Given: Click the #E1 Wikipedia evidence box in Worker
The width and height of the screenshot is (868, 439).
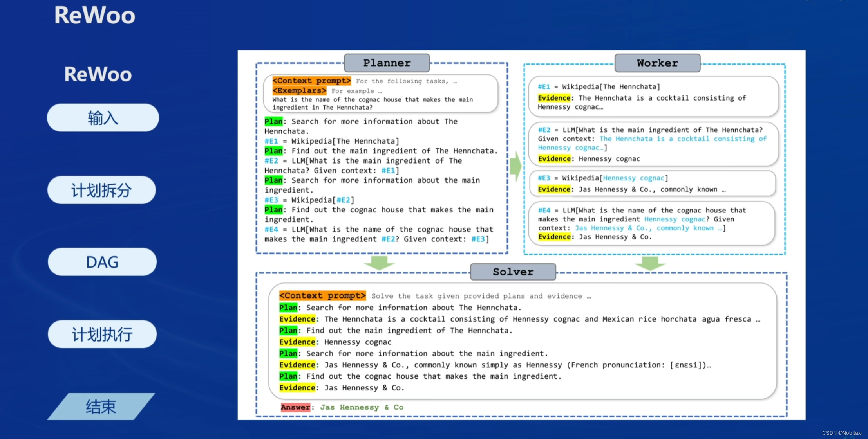Looking at the screenshot, I should pos(653,96).
